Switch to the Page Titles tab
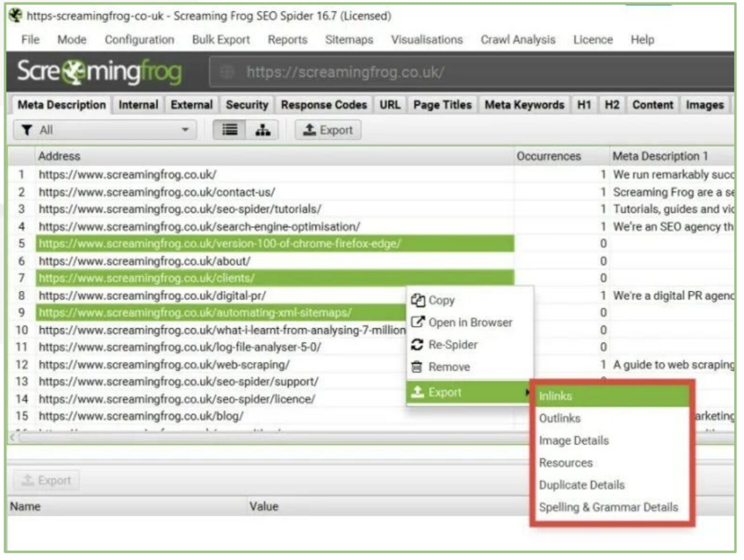This screenshot has width=744, height=560. tap(442, 105)
